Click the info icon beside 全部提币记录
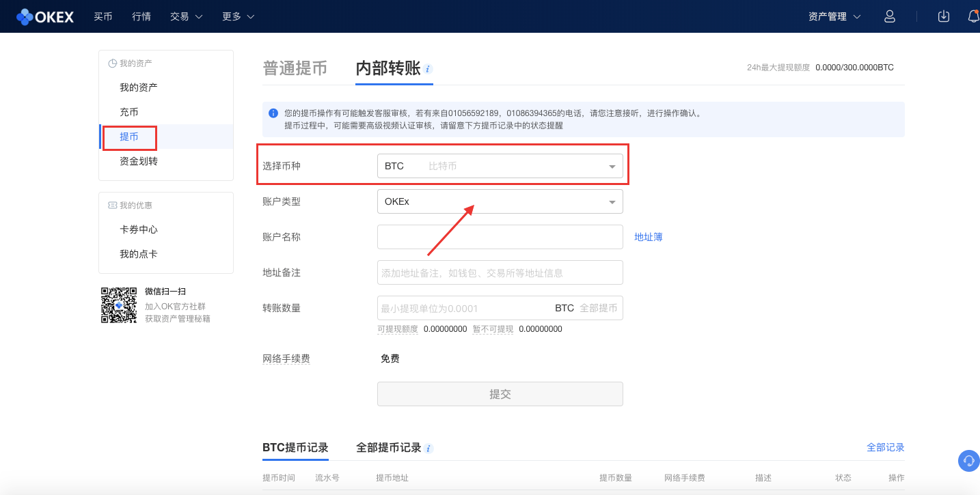This screenshot has width=980, height=495. click(x=428, y=449)
